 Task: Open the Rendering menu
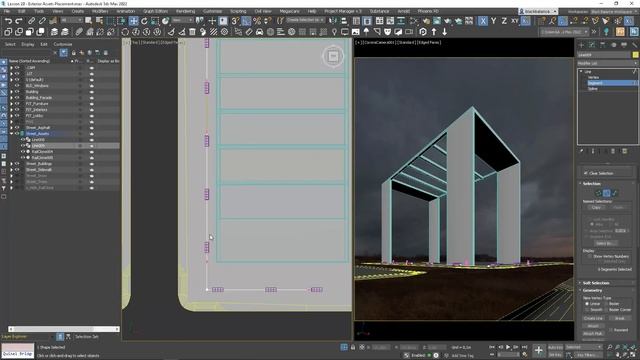click(185, 11)
